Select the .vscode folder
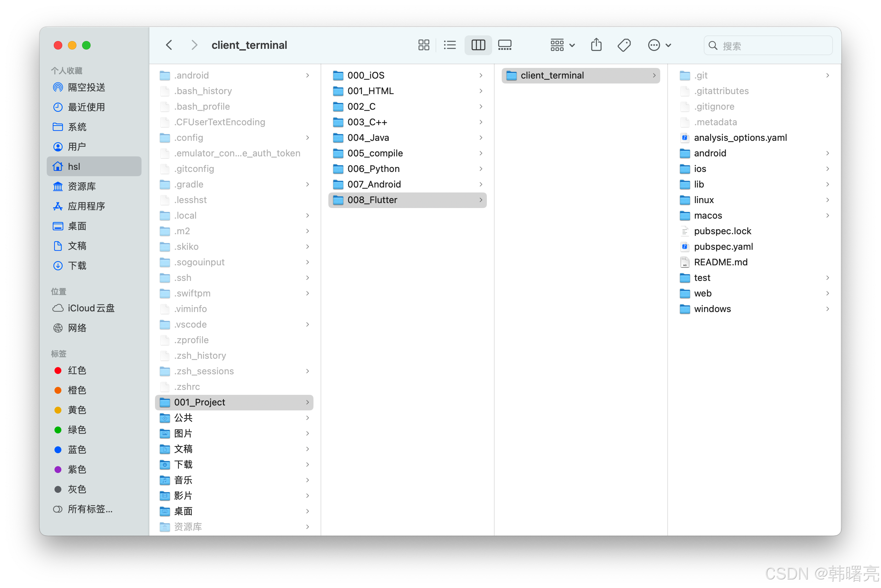 (234, 324)
